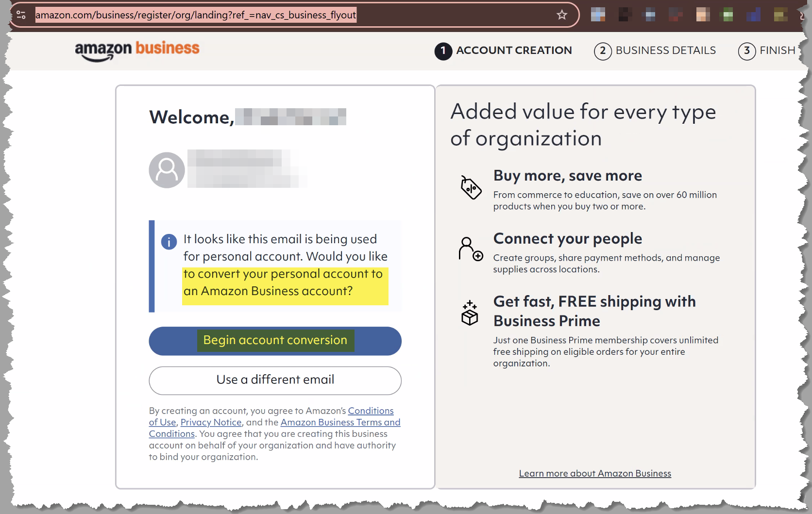
Task: Choose Use a different email
Action: (275, 380)
